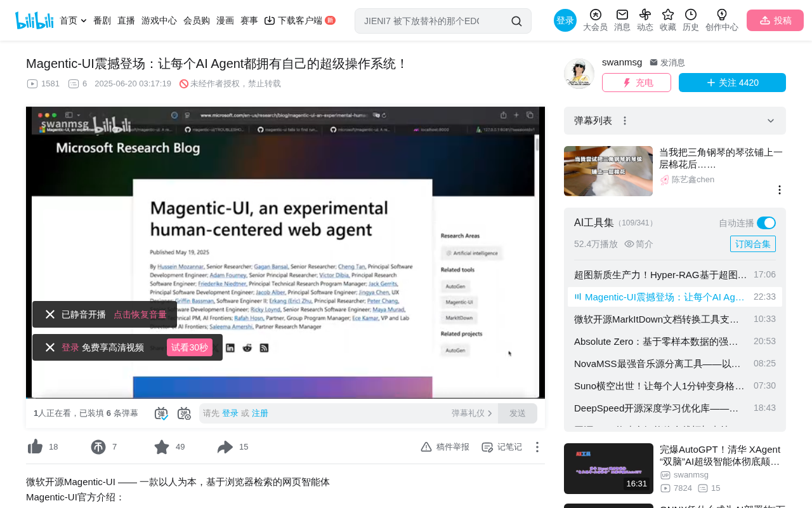Send a message to swanmsg

[x=667, y=63]
